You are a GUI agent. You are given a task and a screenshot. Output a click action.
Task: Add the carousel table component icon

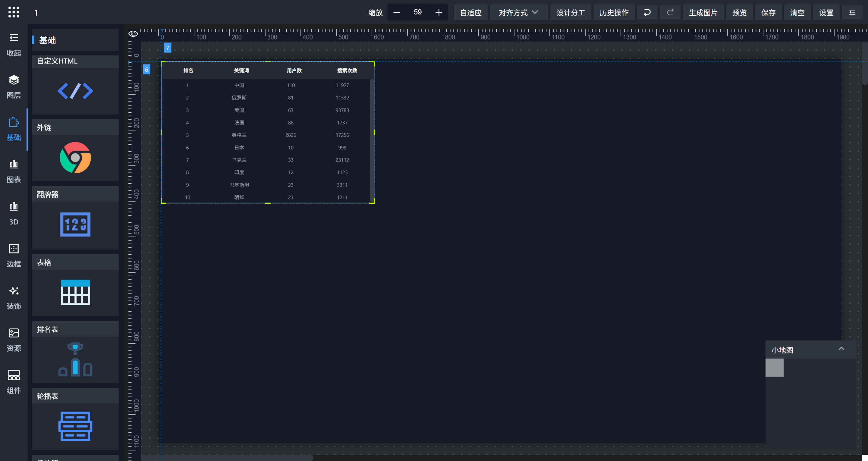[x=75, y=426]
